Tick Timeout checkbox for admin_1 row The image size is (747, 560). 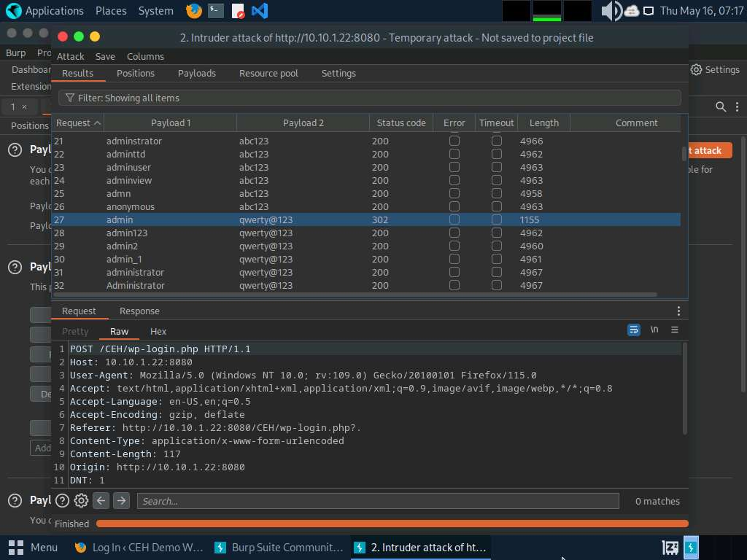click(496, 259)
